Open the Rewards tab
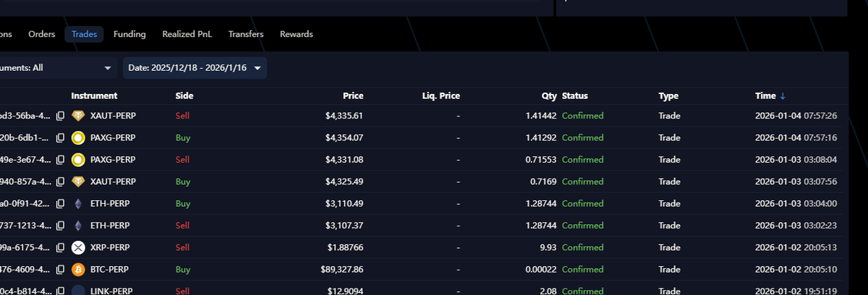 pyautogui.click(x=297, y=34)
